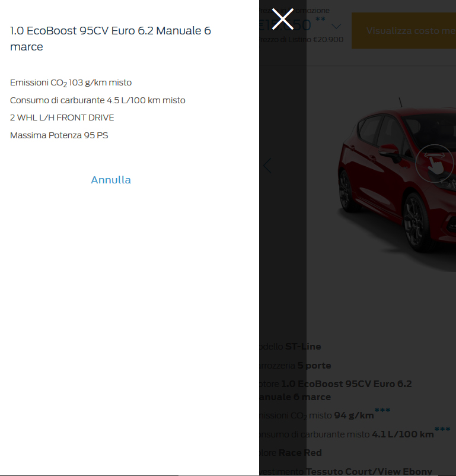Click the '4.1 L/100 km' consumption value
This screenshot has height=476, width=456.
click(403, 434)
